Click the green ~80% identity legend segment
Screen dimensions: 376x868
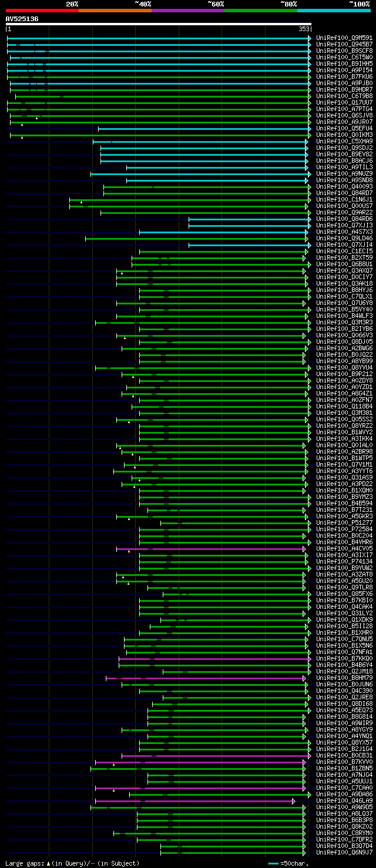point(261,10)
